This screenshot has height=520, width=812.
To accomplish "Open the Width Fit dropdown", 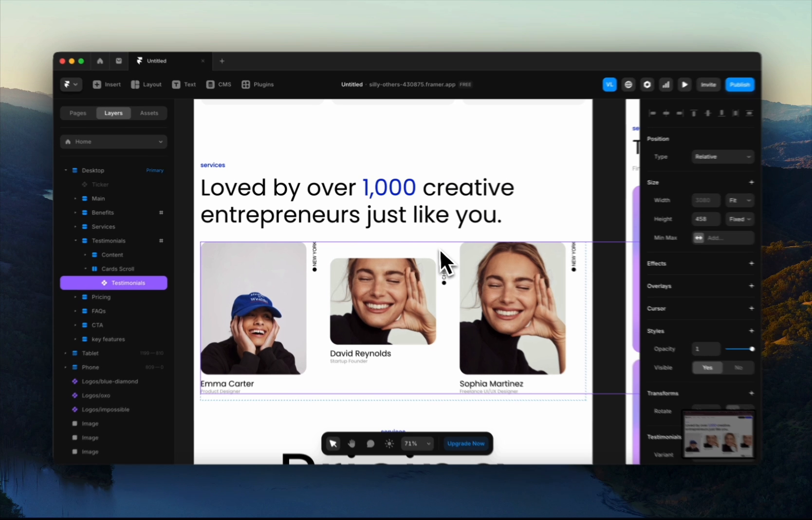I will (x=739, y=200).
